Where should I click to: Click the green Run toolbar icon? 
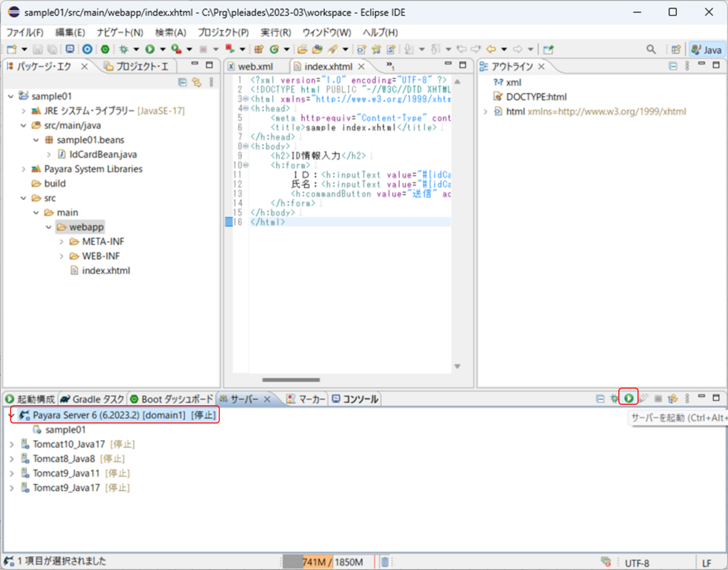pos(149,49)
